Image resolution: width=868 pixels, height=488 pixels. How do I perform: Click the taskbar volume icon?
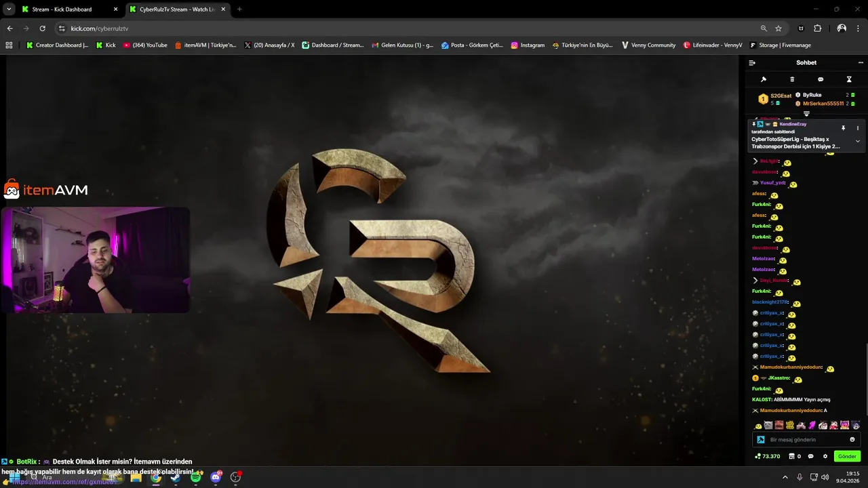click(x=825, y=477)
